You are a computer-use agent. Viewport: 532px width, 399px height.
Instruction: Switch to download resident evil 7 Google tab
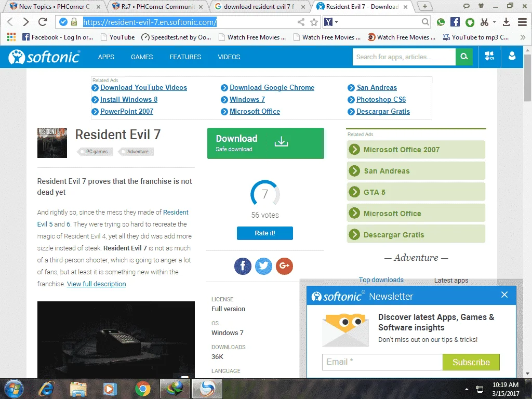click(260, 6)
